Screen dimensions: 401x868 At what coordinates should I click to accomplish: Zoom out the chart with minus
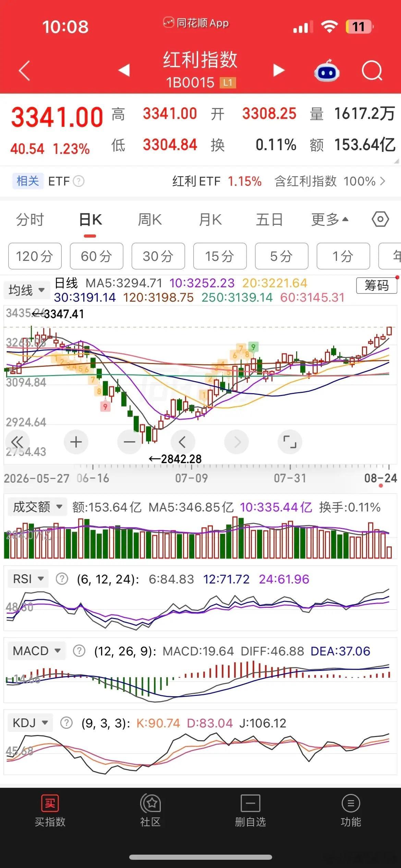pos(129,442)
